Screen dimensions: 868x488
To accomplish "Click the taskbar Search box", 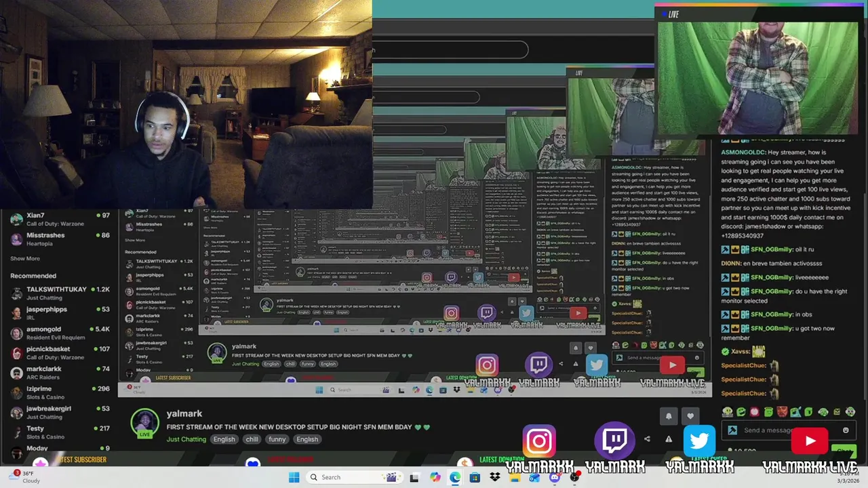I will (x=353, y=477).
